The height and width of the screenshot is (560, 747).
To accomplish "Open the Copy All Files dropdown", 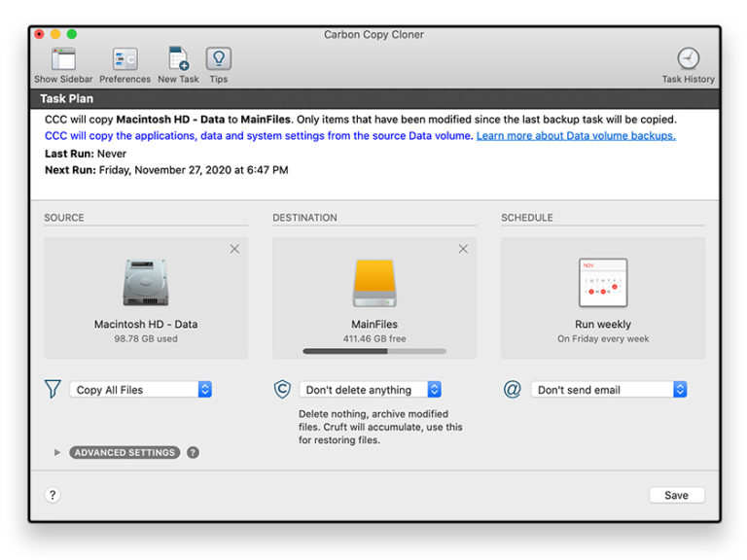I will pyautogui.click(x=141, y=390).
